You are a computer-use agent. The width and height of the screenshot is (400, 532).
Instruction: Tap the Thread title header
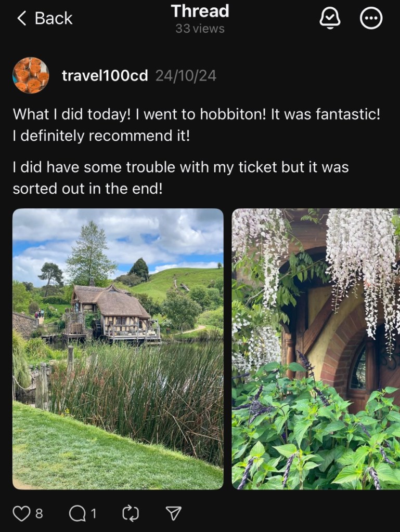click(200, 11)
